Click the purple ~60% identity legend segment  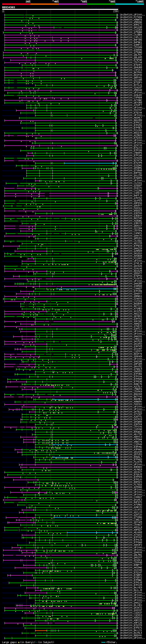(73, 4)
